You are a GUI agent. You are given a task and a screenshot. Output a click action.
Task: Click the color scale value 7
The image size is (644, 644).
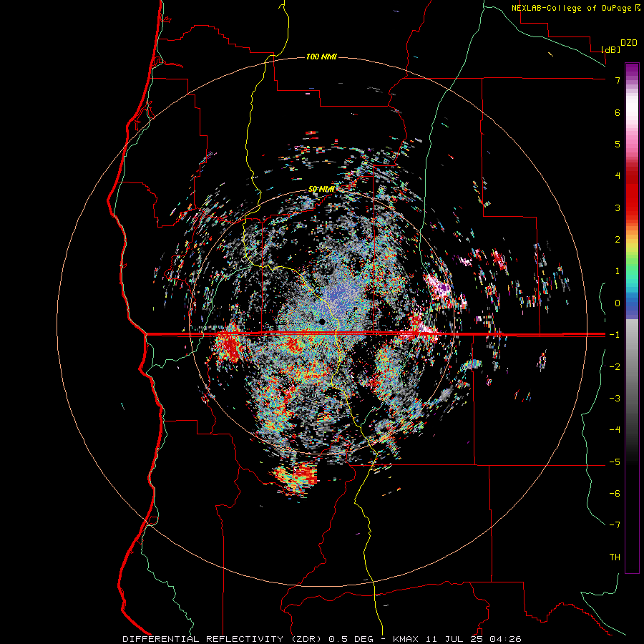pos(618,80)
